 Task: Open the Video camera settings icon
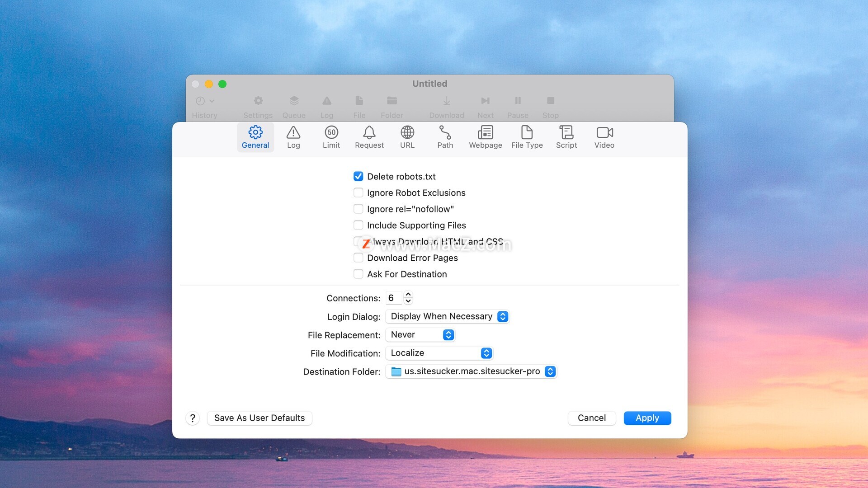[604, 137]
